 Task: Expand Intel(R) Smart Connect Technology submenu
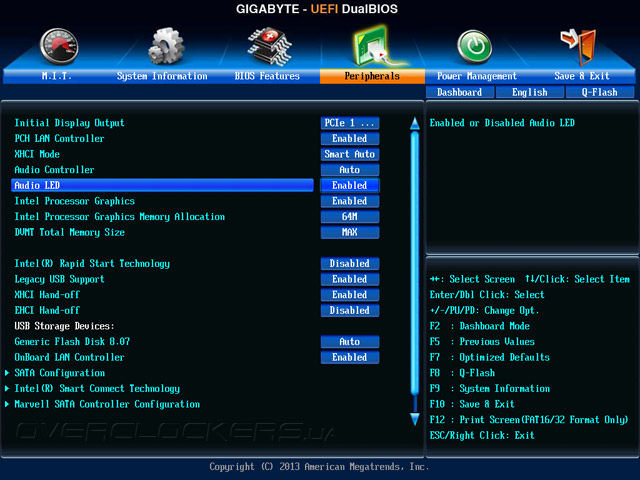pos(97,389)
